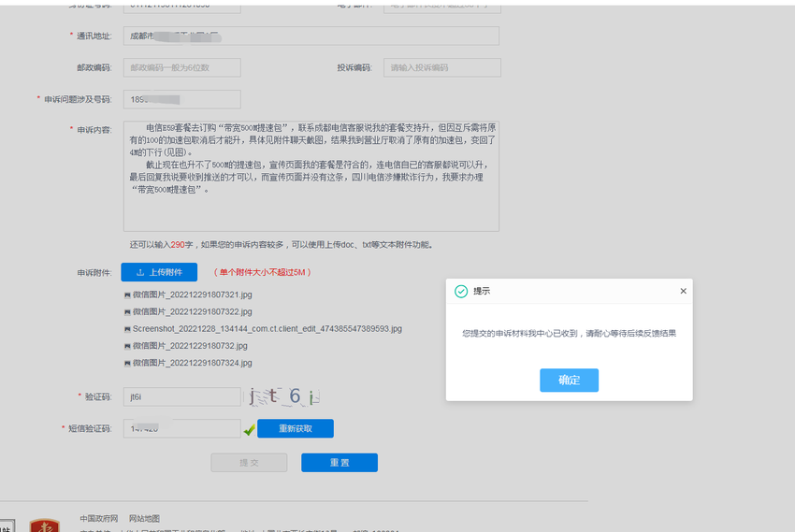Open attachment 微信图片_202212291807322.jpg
The image size is (795, 532).
pos(192,311)
